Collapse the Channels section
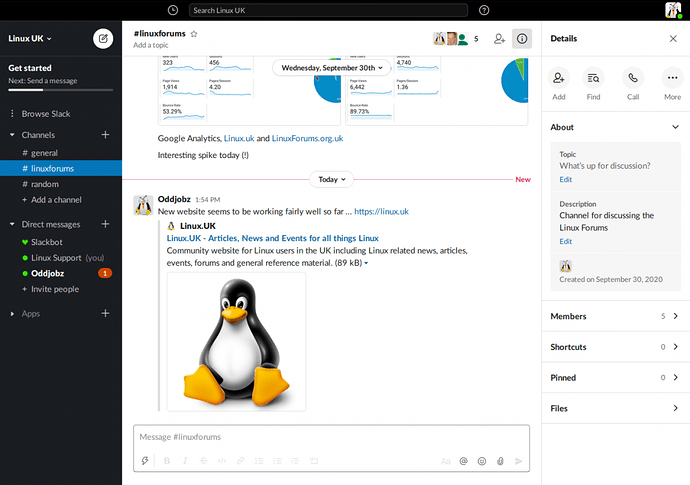This screenshot has height=485, width=690. [x=12, y=135]
